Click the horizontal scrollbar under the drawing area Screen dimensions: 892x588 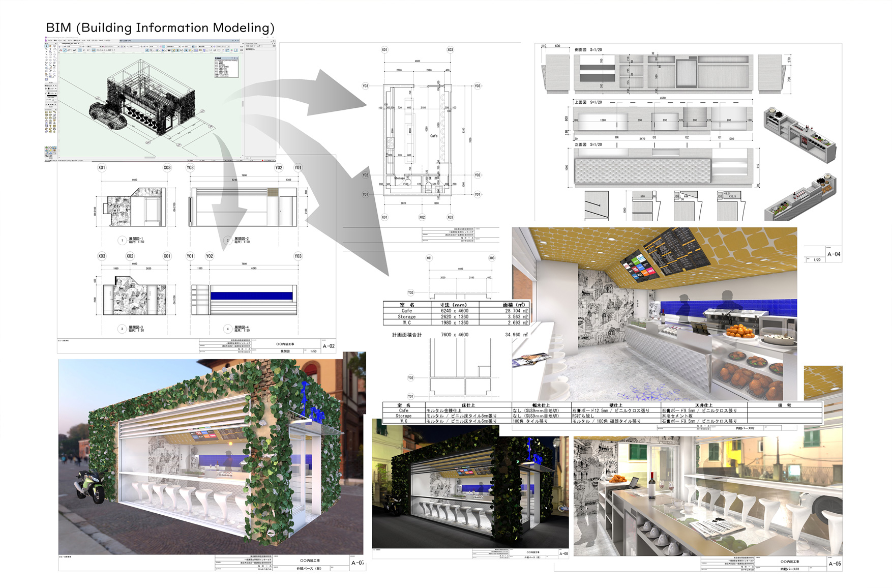[150, 158]
